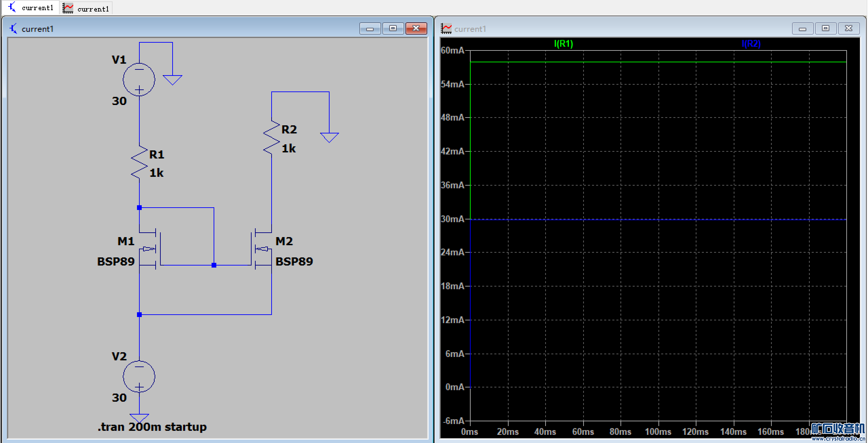The width and height of the screenshot is (868, 443).
Task: Select the I(R2) blue trace label
Action: point(751,44)
